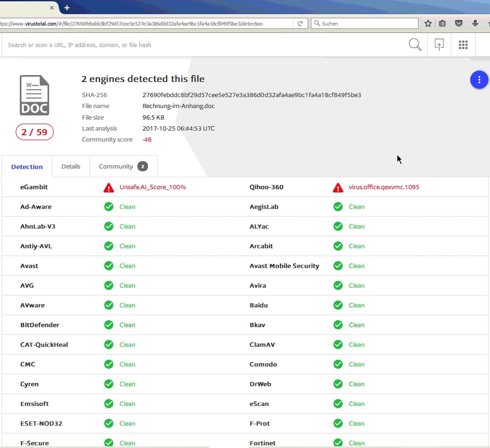The width and height of the screenshot is (490, 448).
Task: Click the upload file icon
Action: (439, 45)
